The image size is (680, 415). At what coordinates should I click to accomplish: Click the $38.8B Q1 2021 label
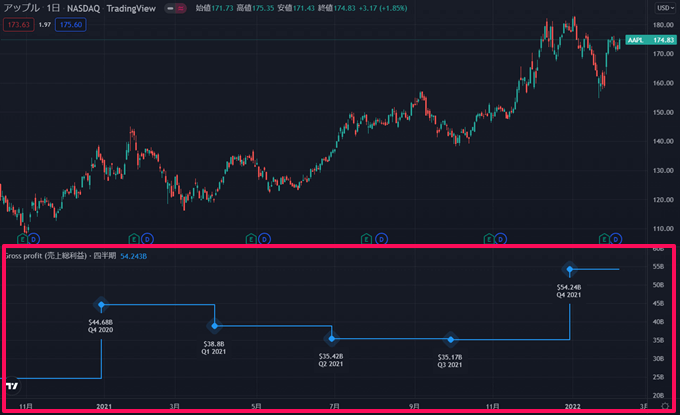point(214,348)
